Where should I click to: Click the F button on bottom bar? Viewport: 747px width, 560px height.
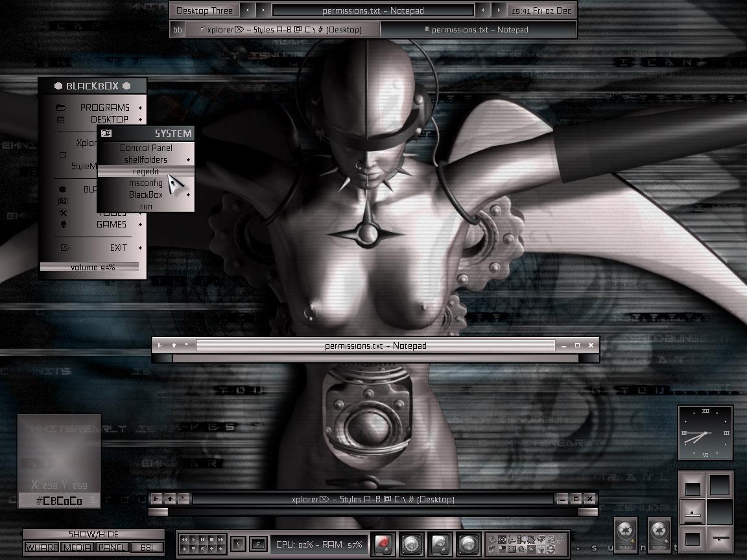[258, 544]
